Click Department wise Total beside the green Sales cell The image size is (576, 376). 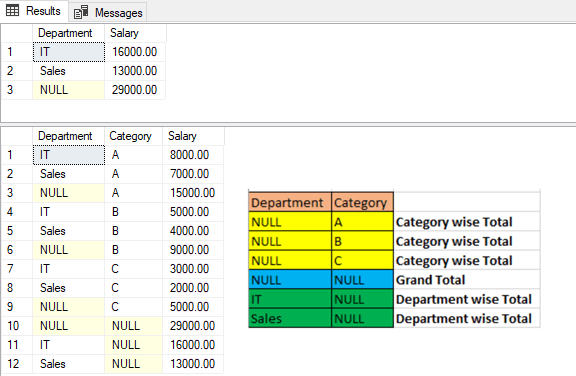click(464, 319)
